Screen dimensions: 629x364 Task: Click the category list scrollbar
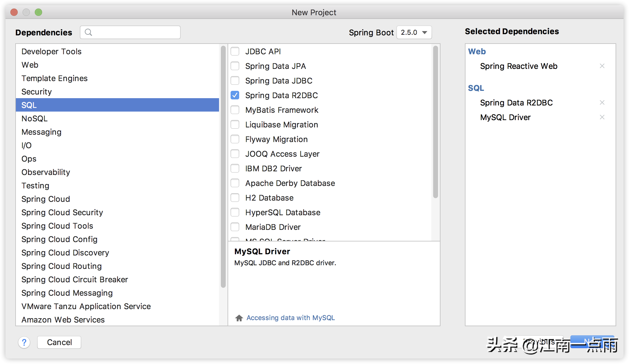click(x=223, y=166)
